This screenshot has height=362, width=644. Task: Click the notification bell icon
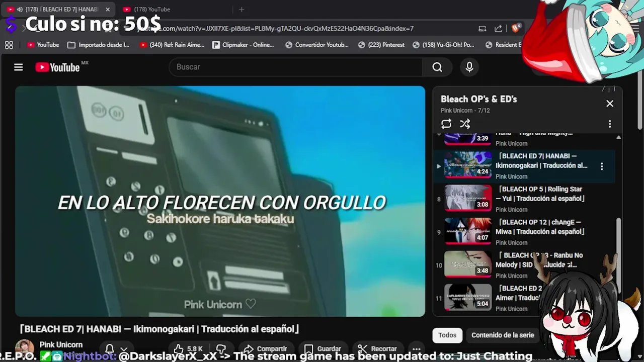pyautogui.click(x=109, y=349)
